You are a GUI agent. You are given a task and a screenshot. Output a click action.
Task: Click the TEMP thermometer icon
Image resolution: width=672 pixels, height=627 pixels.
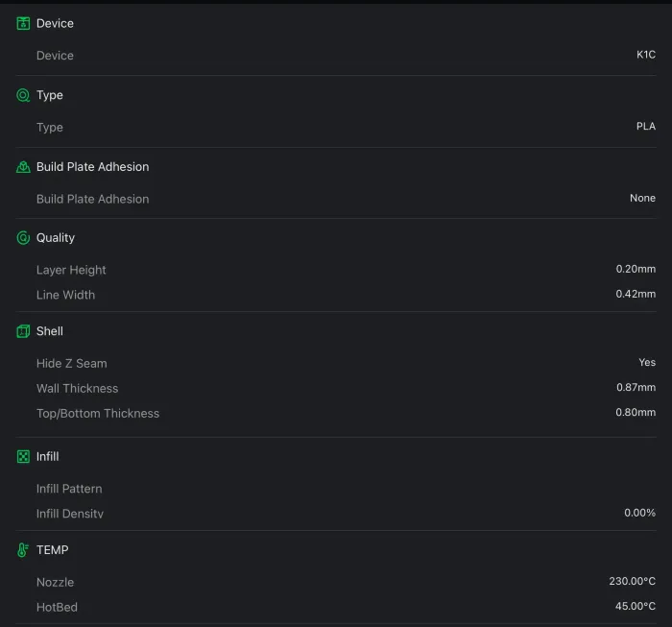point(23,550)
